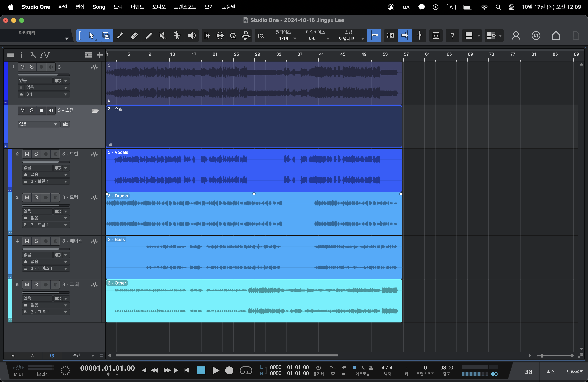Click the IQ quantize button
This screenshot has height=382, width=588.
click(x=261, y=36)
